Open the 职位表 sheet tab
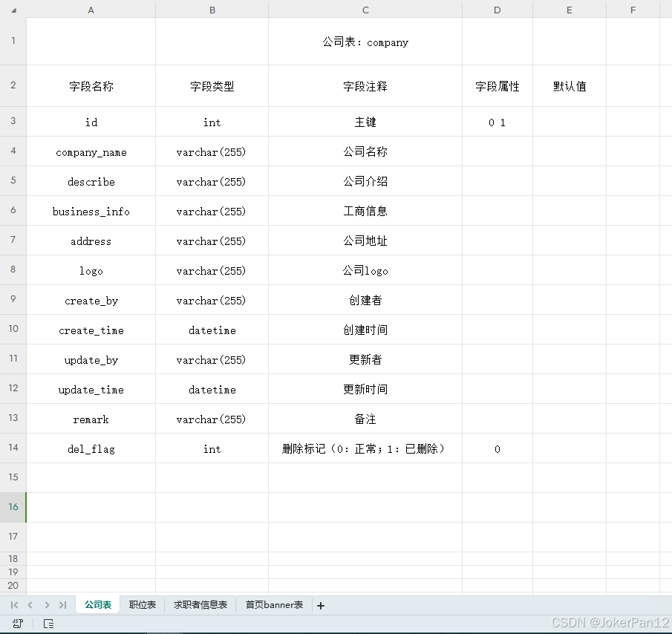The height and width of the screenshot is (634, 672). tap(143, 604)
